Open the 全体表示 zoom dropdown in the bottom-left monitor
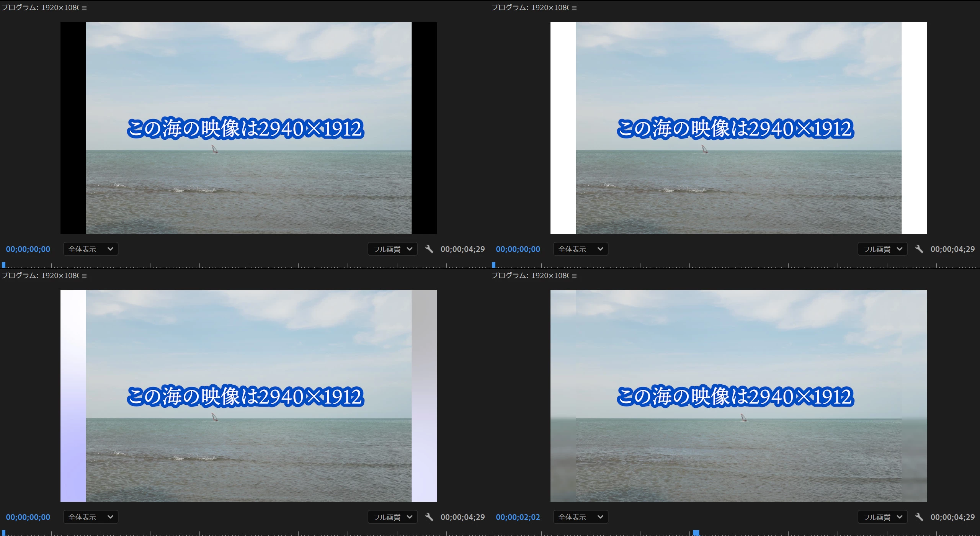 pos(91,517)
